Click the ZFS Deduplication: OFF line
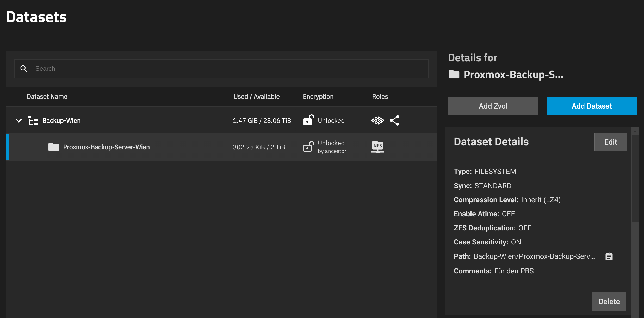The height and width of the screenshot is (318, 644). click(492, 228)
